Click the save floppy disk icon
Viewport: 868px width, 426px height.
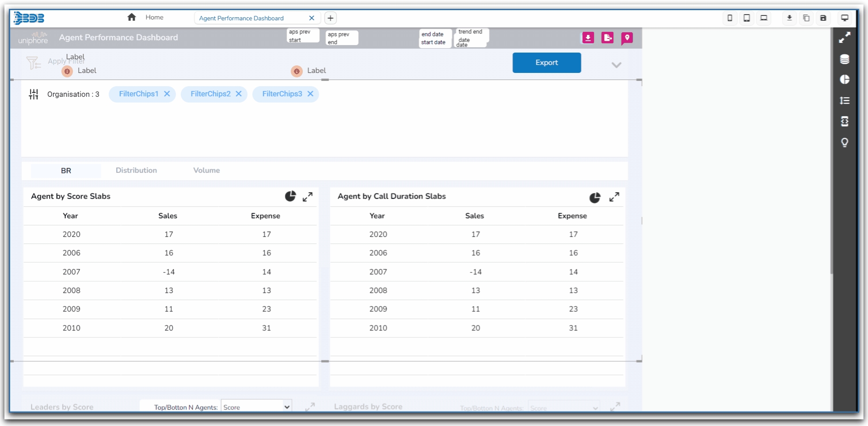(823, 18)
